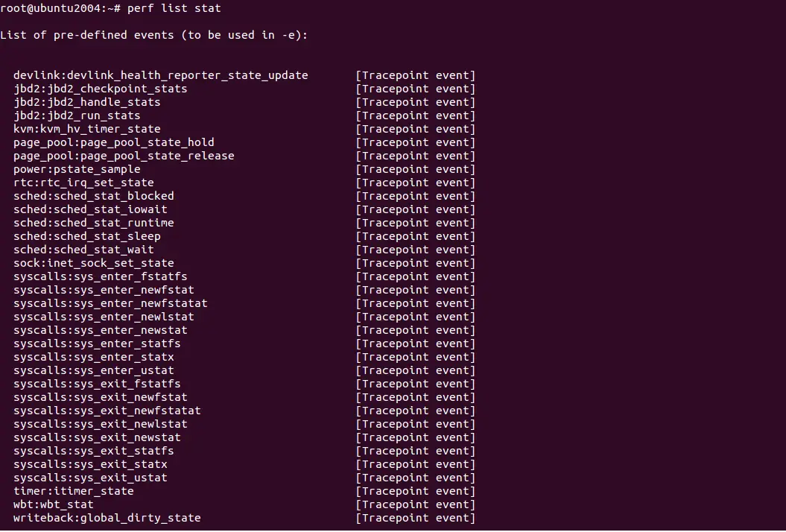This screenshot has width=786, height=532.
Task: Click the syscalls:sys_enter_newfstatat entry
Action: click(x=110, y=303)
